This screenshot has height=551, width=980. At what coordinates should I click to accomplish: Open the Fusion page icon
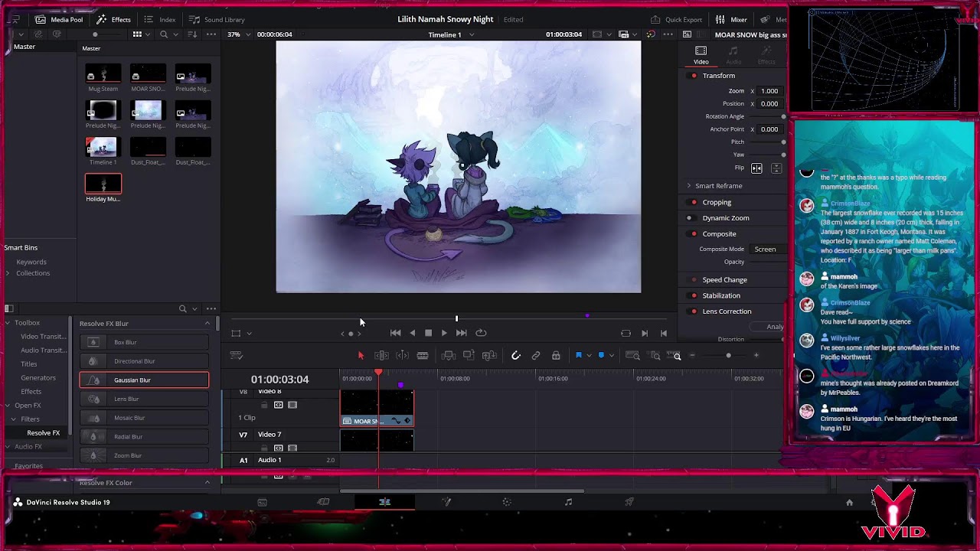click(446, 502)
